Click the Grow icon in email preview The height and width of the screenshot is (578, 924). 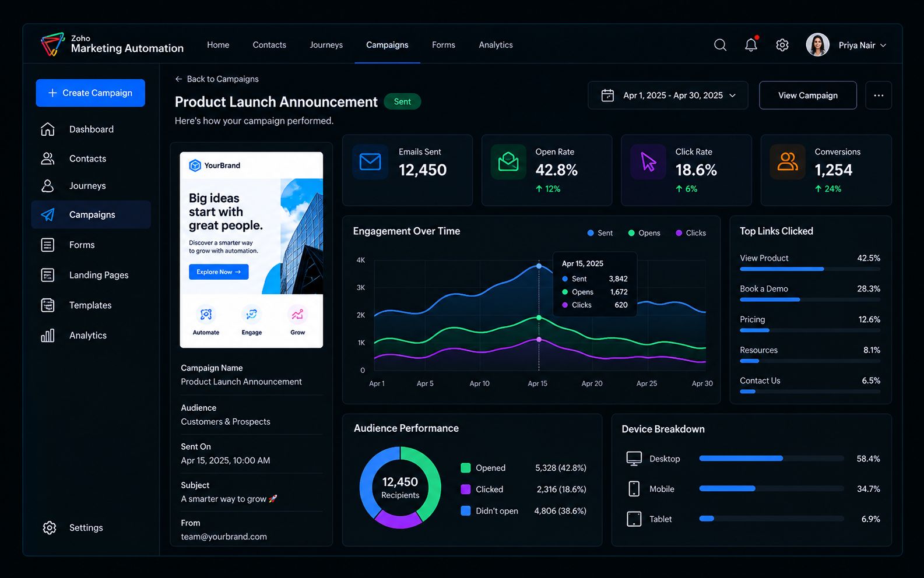pyautogui.click(x=297, y=315)
